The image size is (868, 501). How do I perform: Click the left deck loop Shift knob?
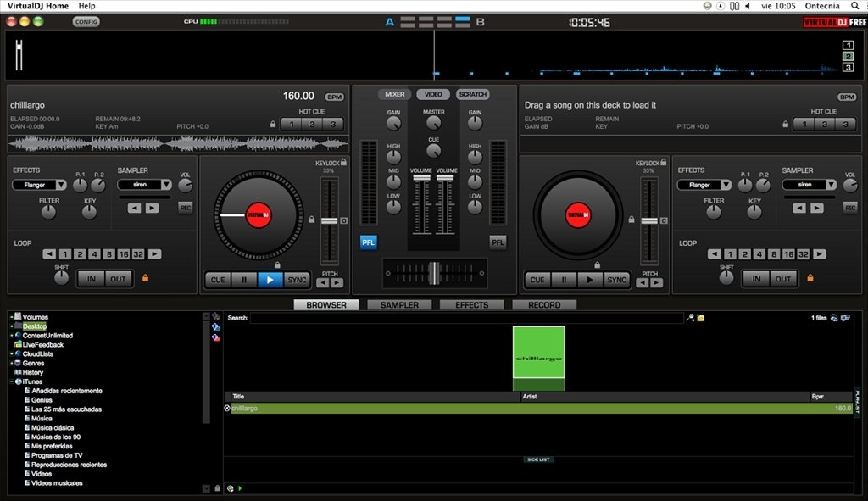pos(61,278)
